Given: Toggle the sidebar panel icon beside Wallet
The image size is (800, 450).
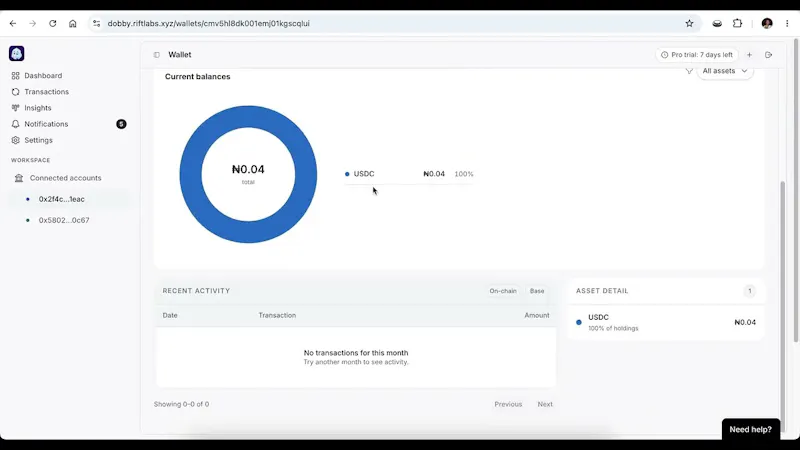Looking at the screenshot, I should coord(157,55).
